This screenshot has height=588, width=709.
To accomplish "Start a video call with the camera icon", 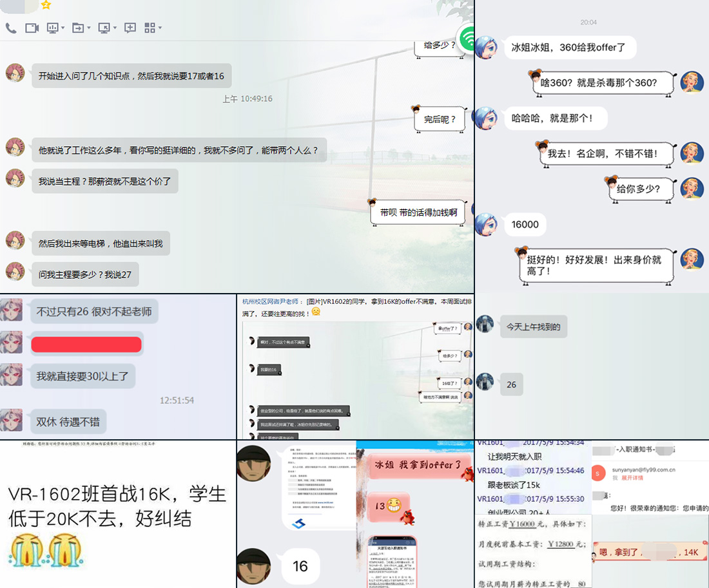I will [32, 28].
